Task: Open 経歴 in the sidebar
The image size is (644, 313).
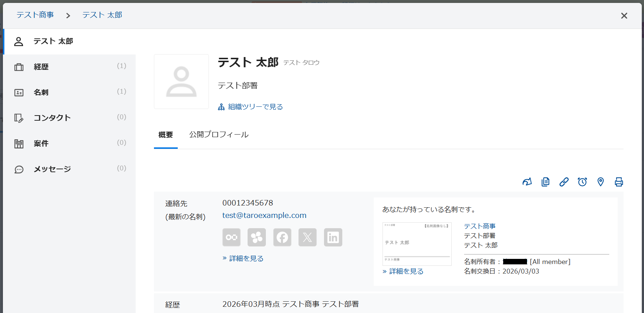Action: pos(41,67)
